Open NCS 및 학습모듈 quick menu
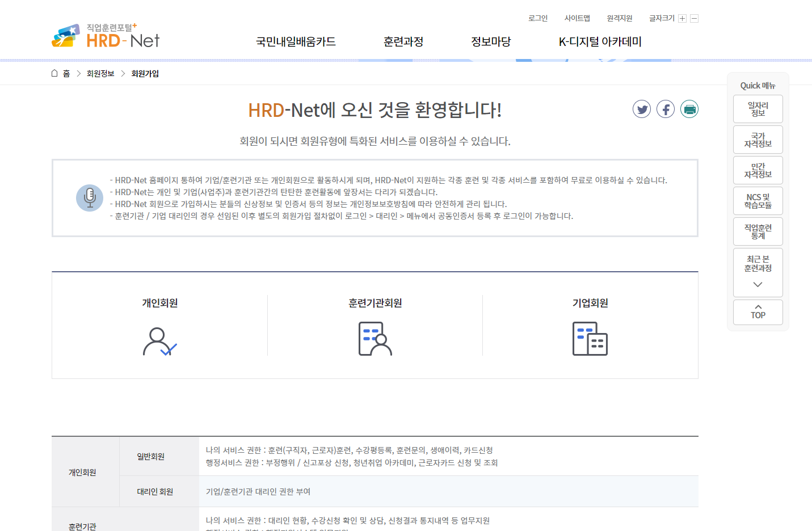Screen dimensions: 812x531 758,201
